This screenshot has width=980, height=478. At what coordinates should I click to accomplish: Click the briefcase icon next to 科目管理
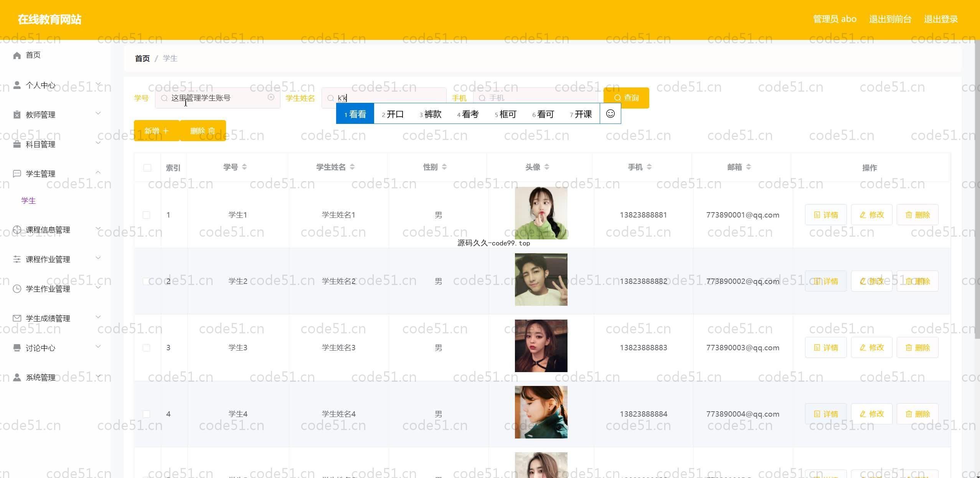17,144
